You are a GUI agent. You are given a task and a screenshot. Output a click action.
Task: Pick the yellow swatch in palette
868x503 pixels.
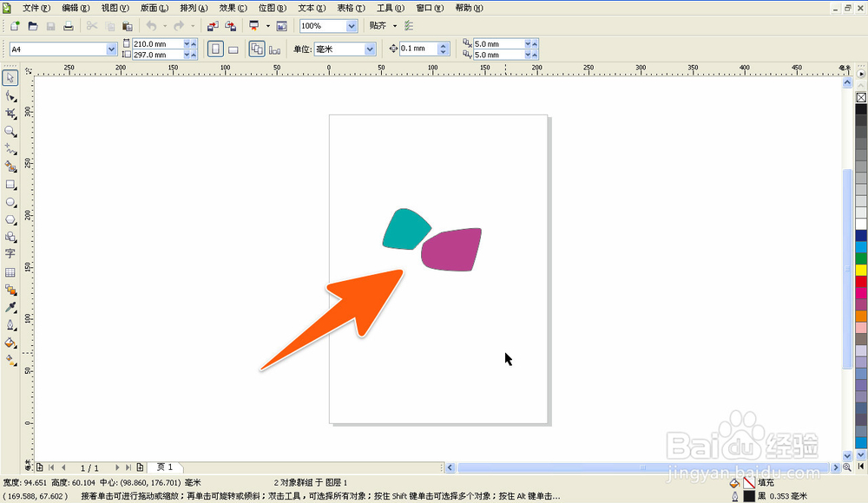tap(861, 270)
